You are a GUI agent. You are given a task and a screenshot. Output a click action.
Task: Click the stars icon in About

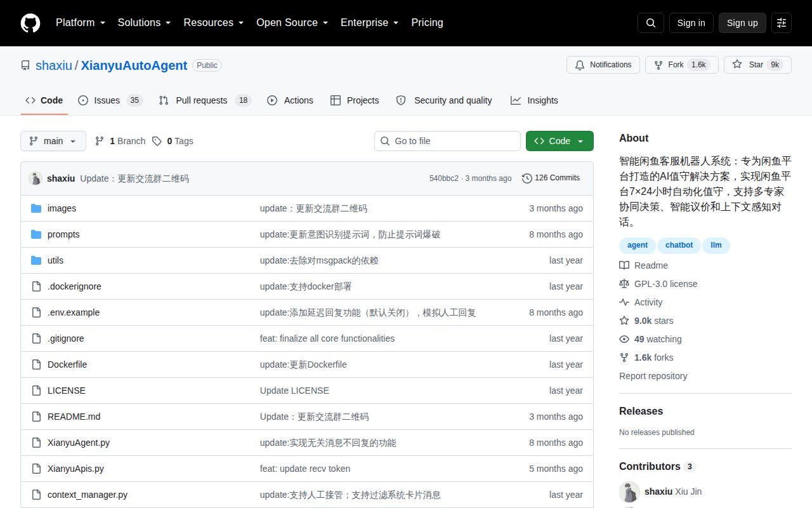(x=624, y=321)
